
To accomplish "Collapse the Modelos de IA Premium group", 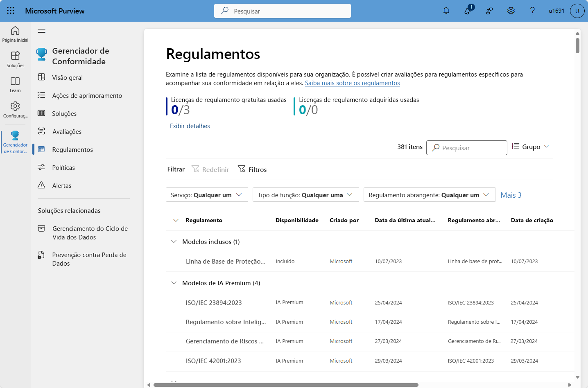I will click(174, 283).
